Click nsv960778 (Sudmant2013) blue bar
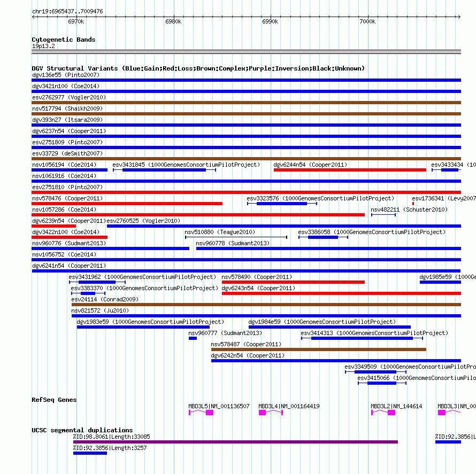This screenshot has height=474, width=476. click(328, 248)
